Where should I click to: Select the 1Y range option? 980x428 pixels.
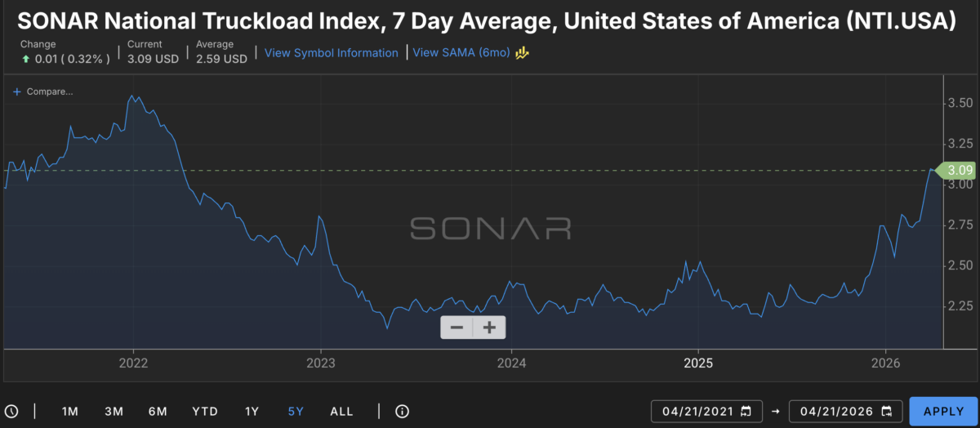pyautogui.click(x=252, y=411)
